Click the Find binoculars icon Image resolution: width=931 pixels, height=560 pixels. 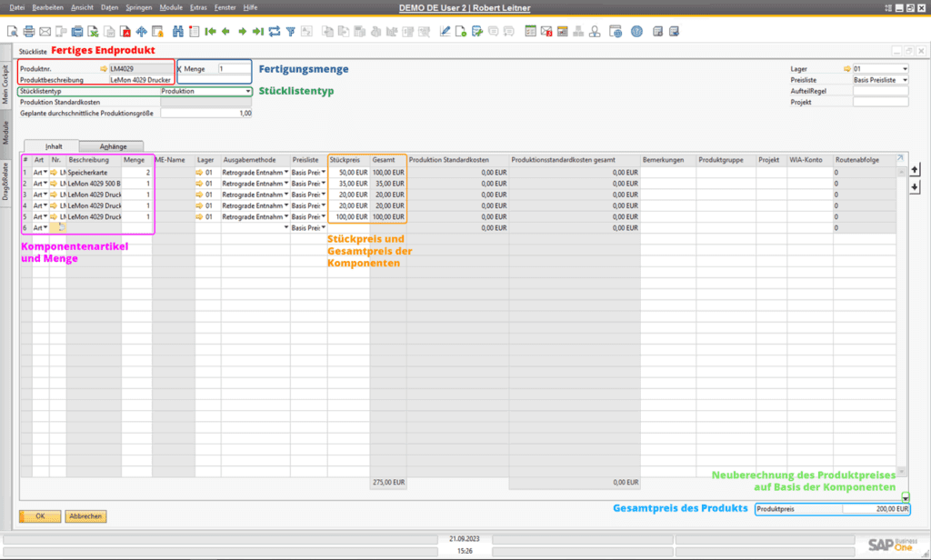pyautogui.click(x=177, y=32)
